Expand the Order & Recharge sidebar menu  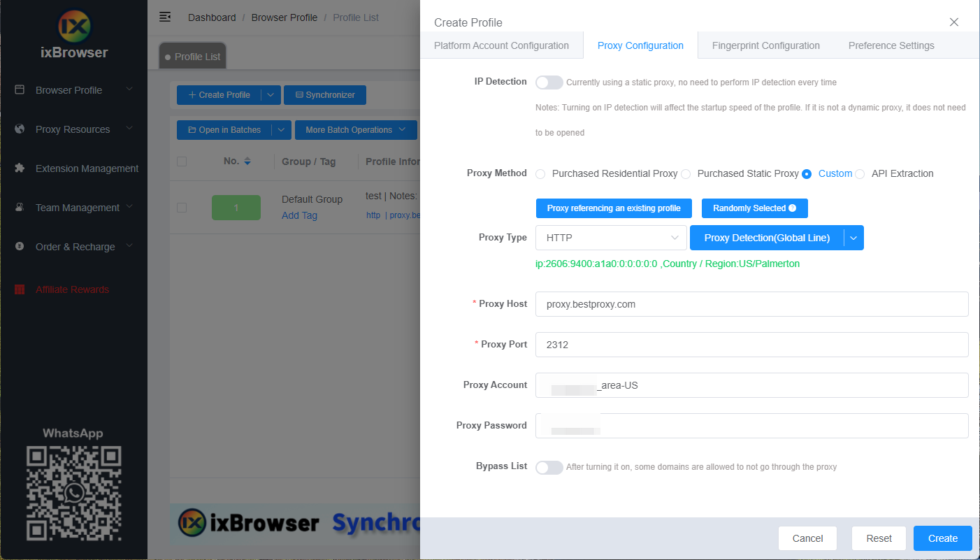[x=129, y=246]
